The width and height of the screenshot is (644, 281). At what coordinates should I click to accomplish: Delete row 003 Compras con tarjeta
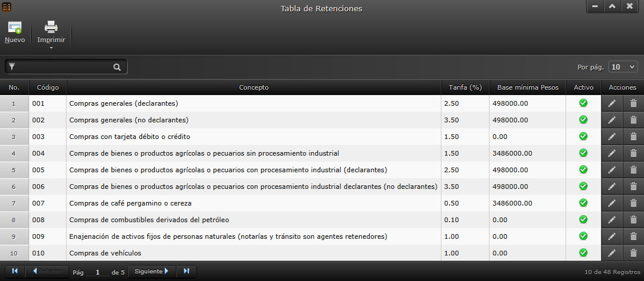(633, 137)
